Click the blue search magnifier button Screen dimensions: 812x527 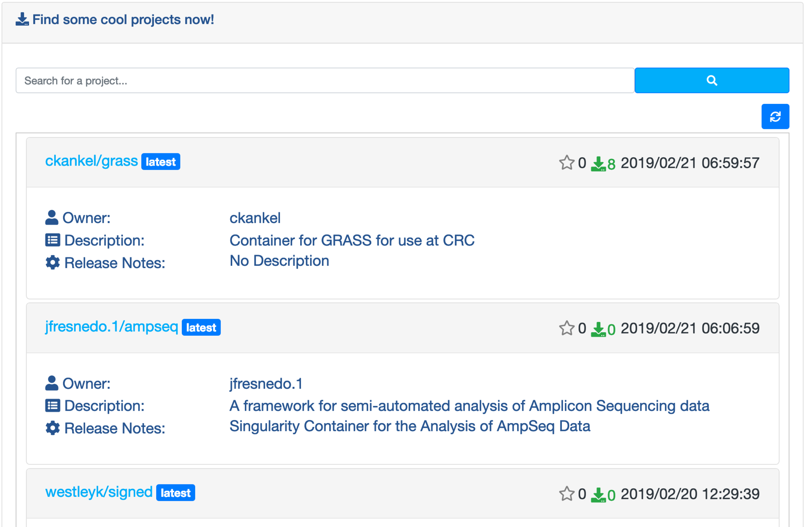(x=711, y=80)
